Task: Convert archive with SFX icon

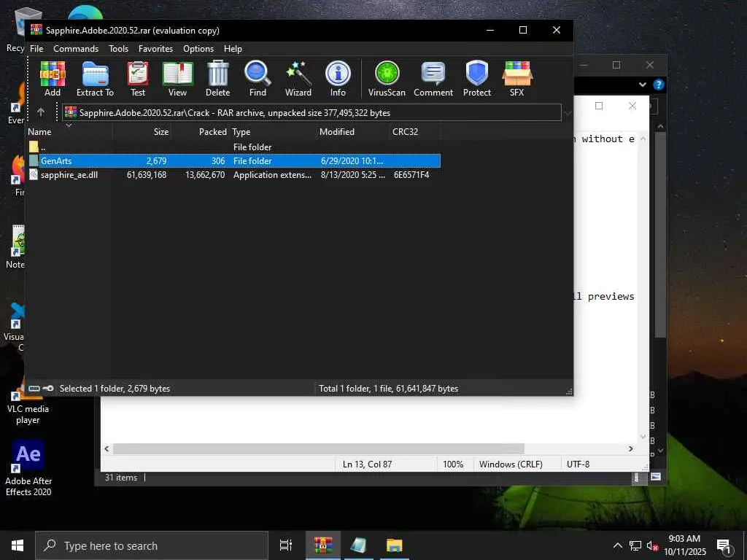Action: click(517, 79)
